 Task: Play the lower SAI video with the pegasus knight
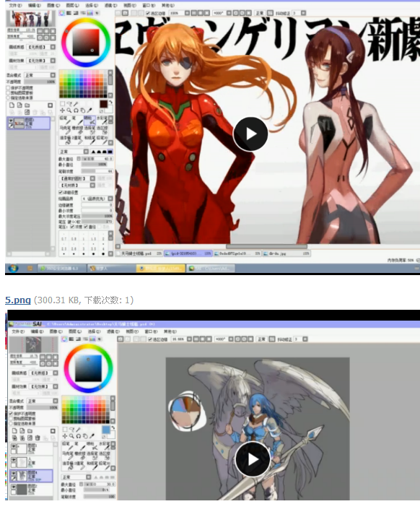253,459
